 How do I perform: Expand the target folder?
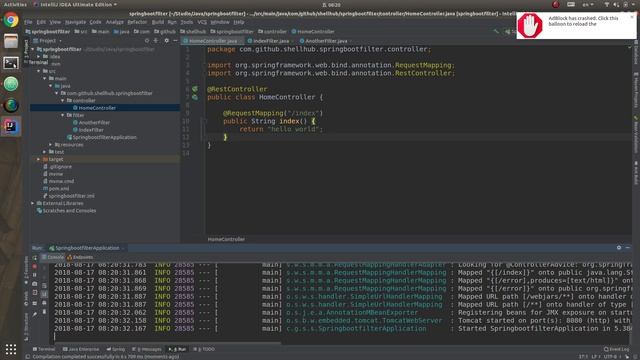coord(39,159)
